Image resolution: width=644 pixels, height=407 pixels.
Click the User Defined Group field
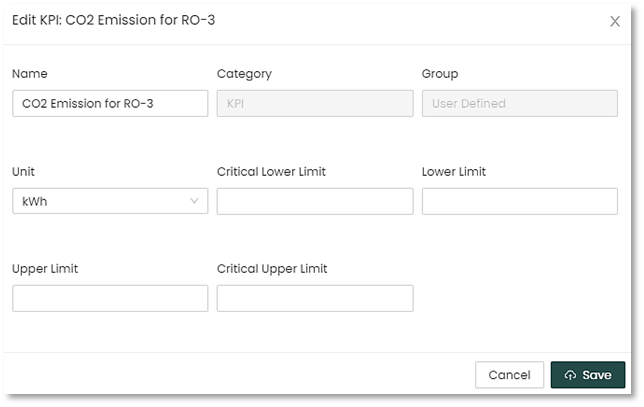click(519, 103)
